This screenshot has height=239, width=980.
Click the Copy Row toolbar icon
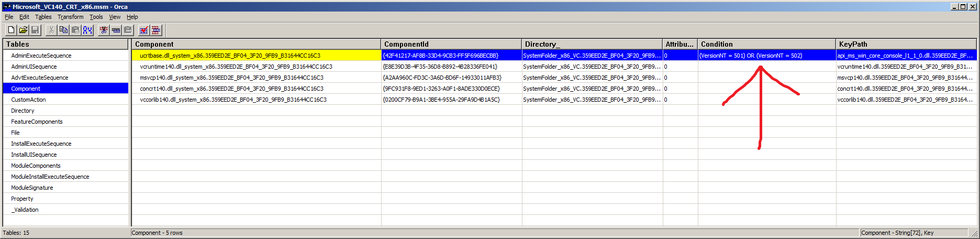(116, 30)
